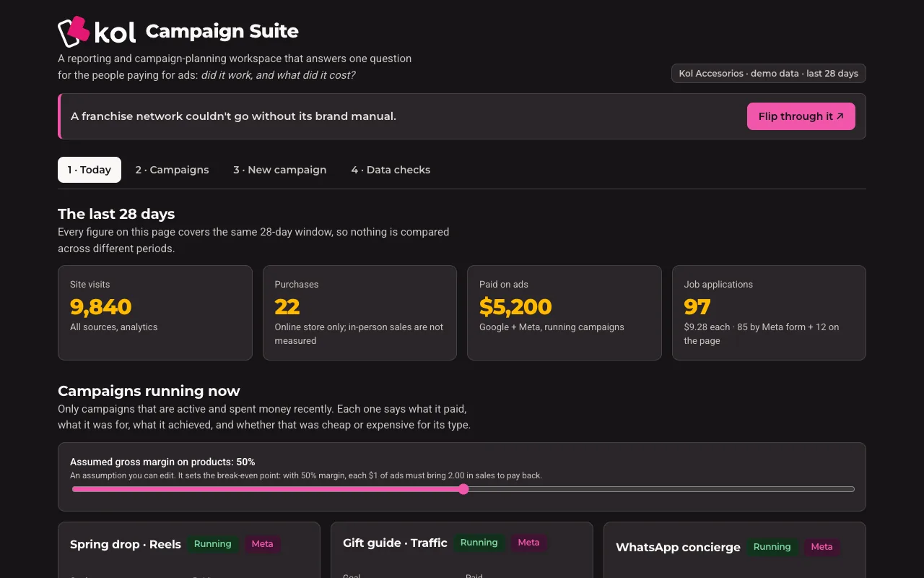This screenshot has height=578, width=924.
Task: Click the Campaign Suite heading
Action: tap(222, 31)
